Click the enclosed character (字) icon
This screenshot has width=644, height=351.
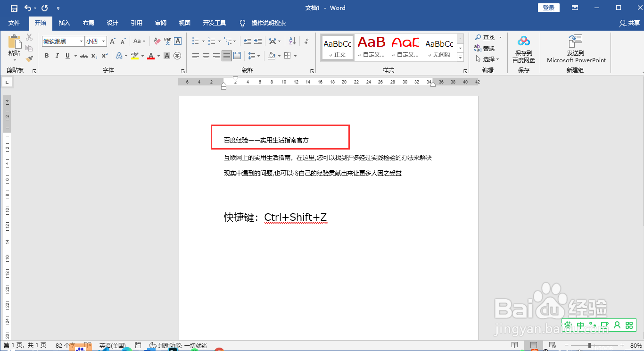tap(177, 56)
